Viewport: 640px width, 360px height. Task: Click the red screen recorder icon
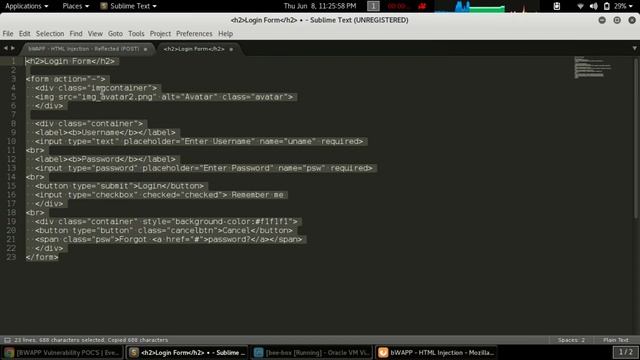(422, 6)
